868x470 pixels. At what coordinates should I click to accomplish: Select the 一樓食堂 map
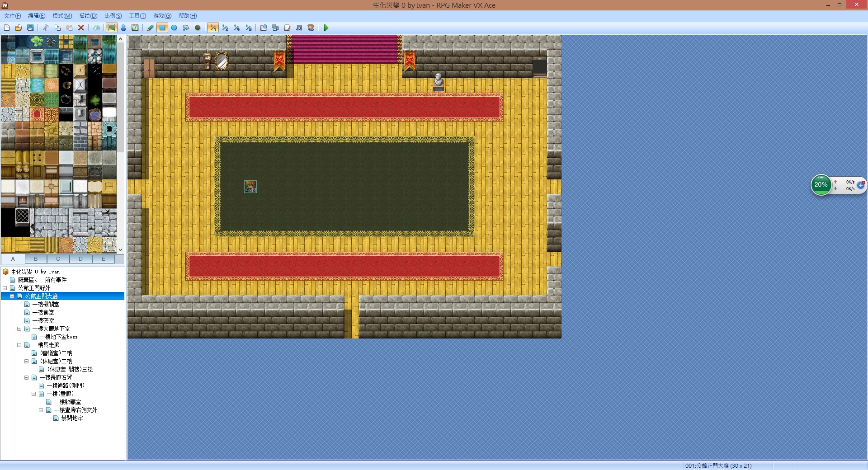tap(43, 312)
